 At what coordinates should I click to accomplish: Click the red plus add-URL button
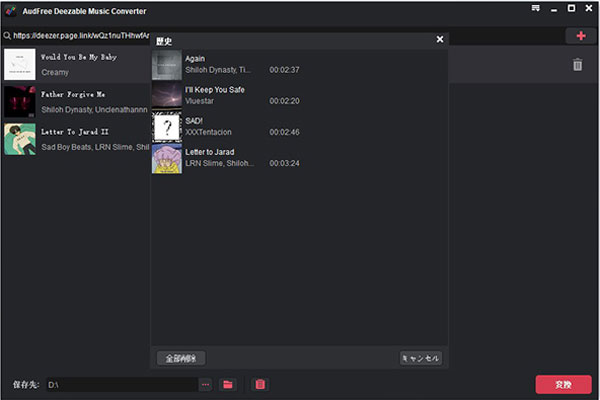coord(580,36)
